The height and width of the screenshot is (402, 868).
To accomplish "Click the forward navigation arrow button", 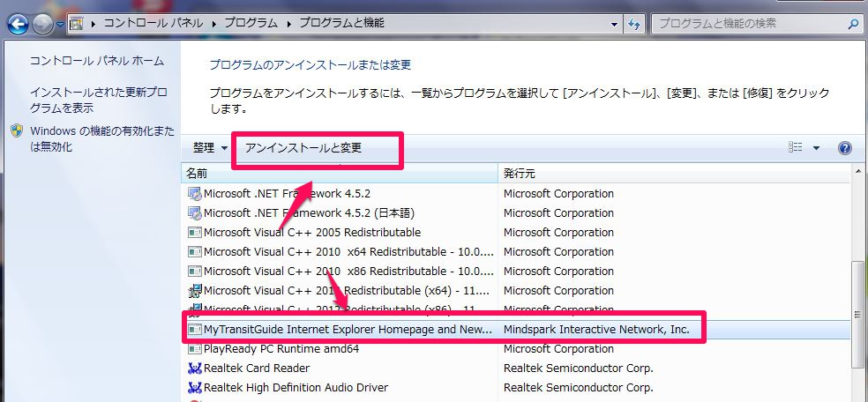I will click(x=42, y=25).
